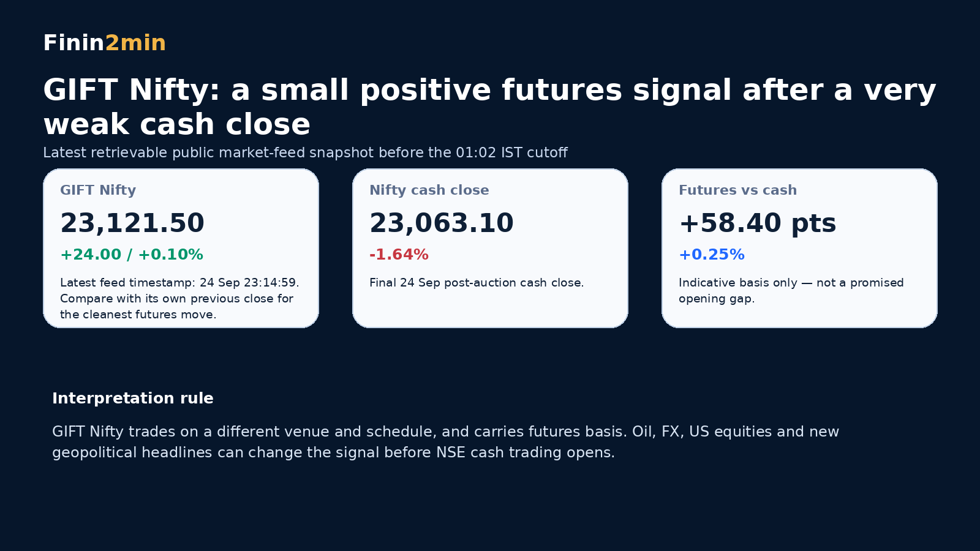
Task: Open the Nifty cash close card
Action: click(x=490, y=248)
